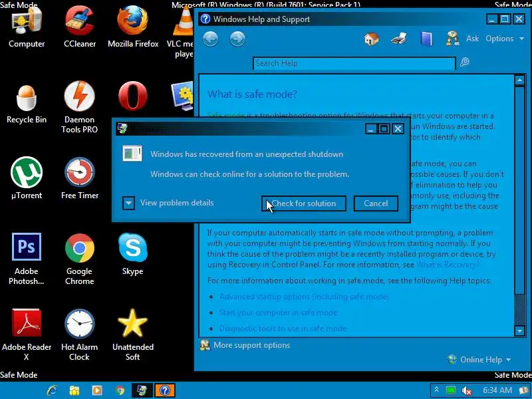Launch CCleaner from the desktop

click(x=80, y=28)
